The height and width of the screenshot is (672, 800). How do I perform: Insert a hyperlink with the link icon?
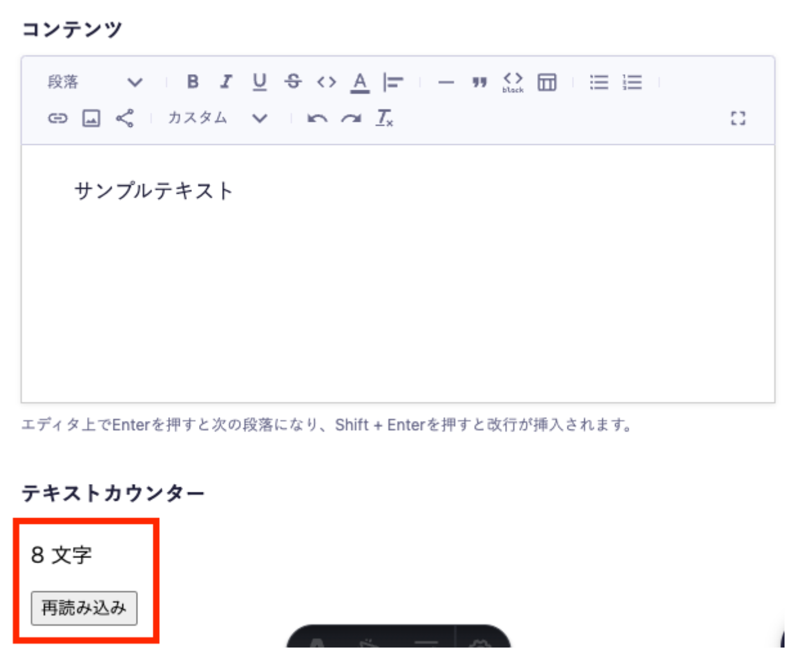(x=58, y=118)
